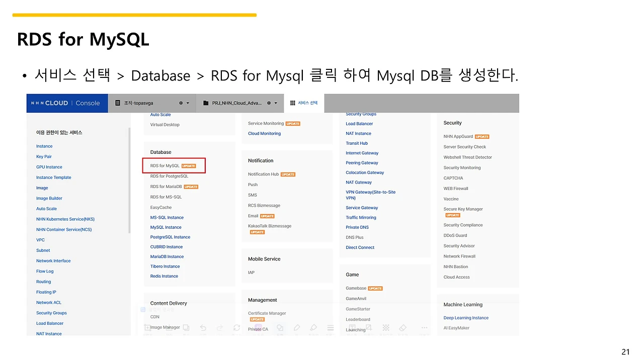Select Redis Instance link
The height and width of the screenshot is (362, 644).
[164, 277]
